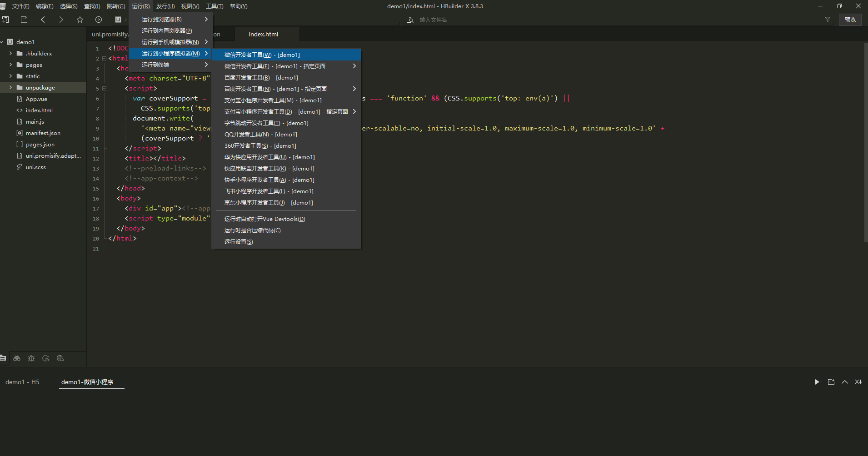This screenshot has width=868, height=456.
Task: Open the 帮助(Y) menu
Action: (x=239, y=6)
